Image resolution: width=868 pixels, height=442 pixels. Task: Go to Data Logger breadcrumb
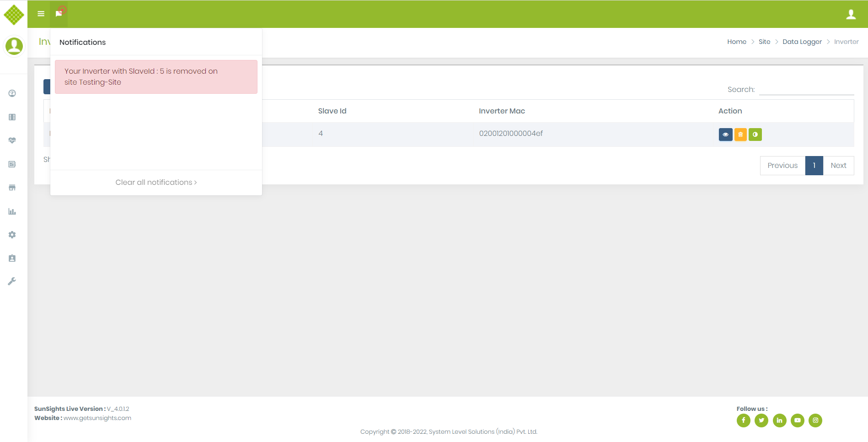click(802, 42)
